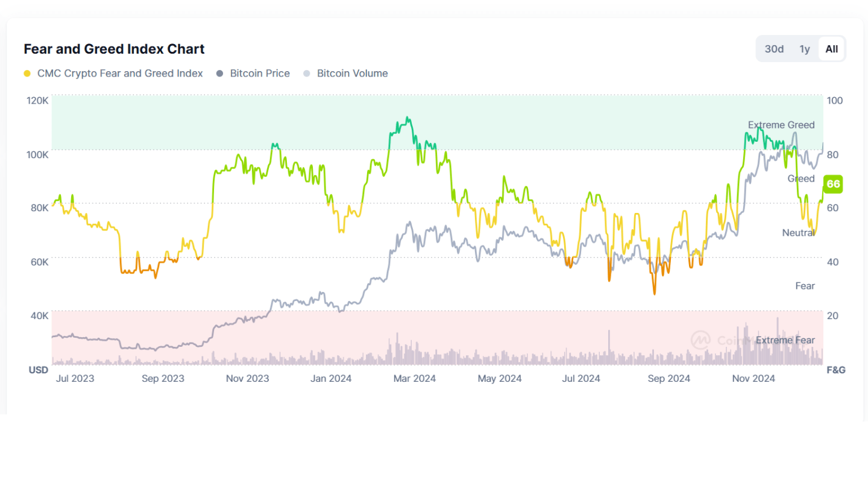Viewport: 868px width, 488px height.
Task: Switch chart range to 1y
Action: 805,49
